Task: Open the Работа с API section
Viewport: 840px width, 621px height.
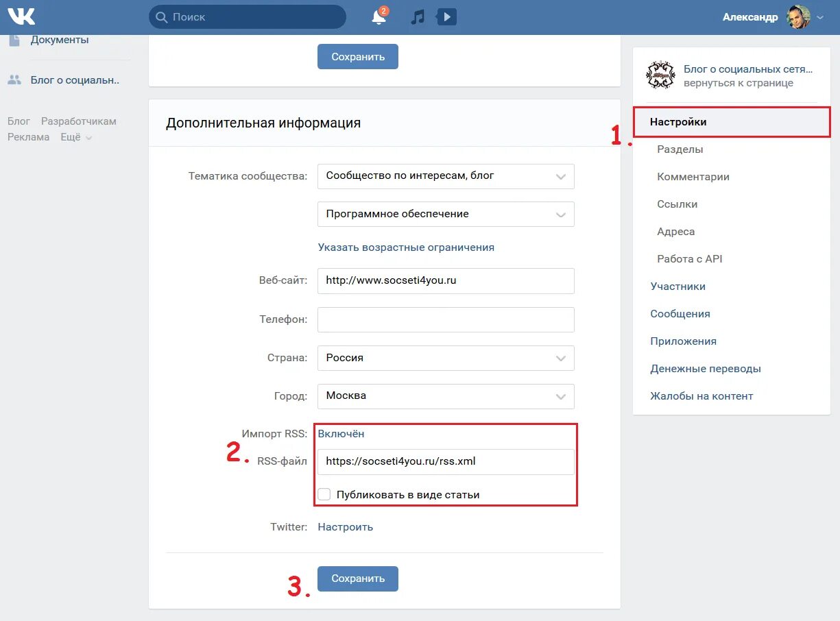Action: point(690,259)
